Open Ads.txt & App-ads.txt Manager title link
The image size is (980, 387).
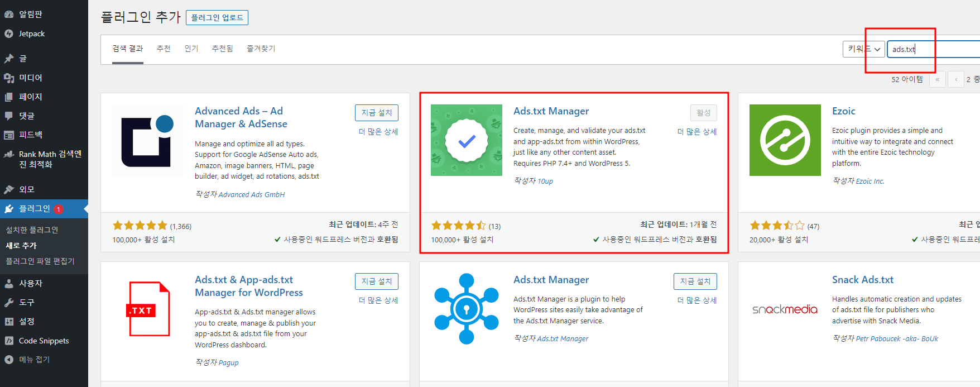pos(249,286)
